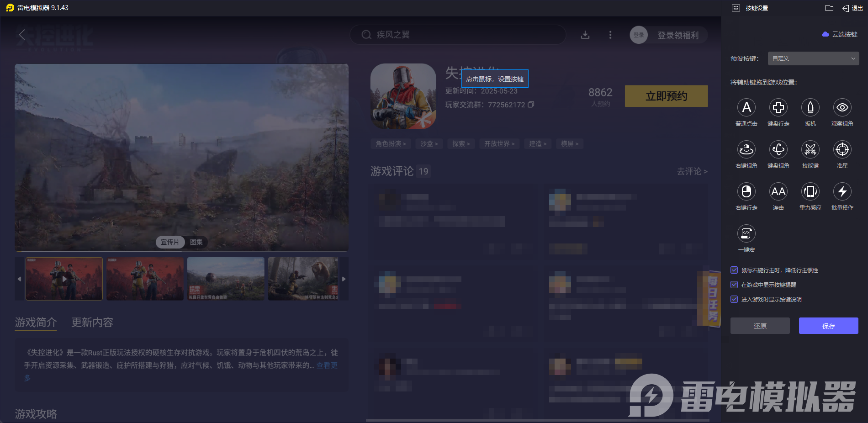Show previous screenshot thumbnails
The height and width of the screenshot is (423, 868).
19,279
